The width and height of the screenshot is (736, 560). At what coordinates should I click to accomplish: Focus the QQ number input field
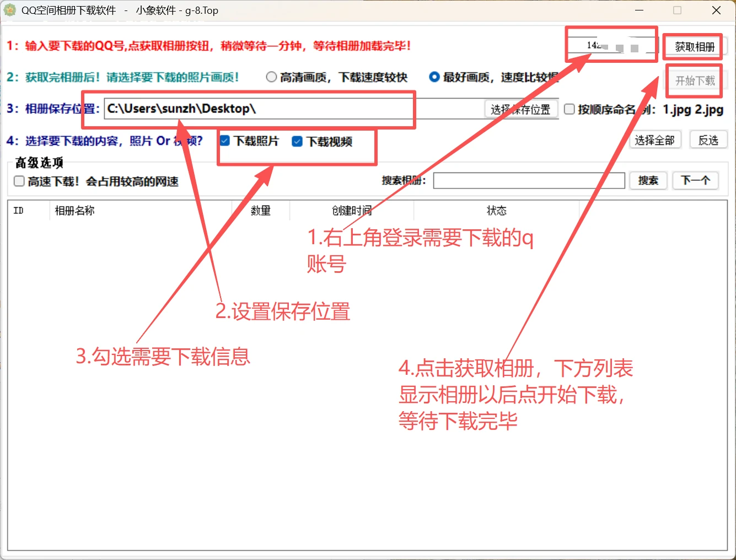pos(612,46)
